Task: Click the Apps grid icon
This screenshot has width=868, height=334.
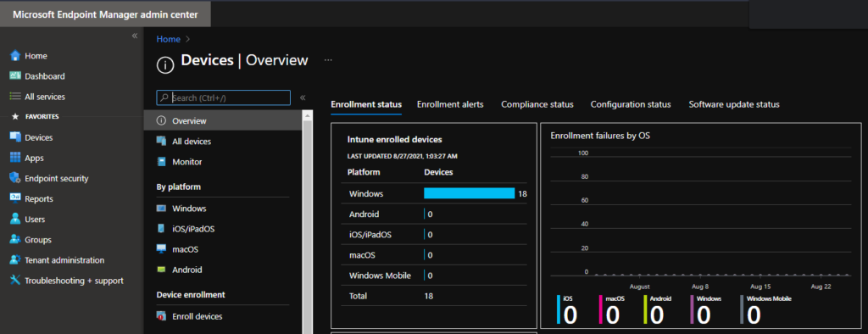Action: point(15,158)
